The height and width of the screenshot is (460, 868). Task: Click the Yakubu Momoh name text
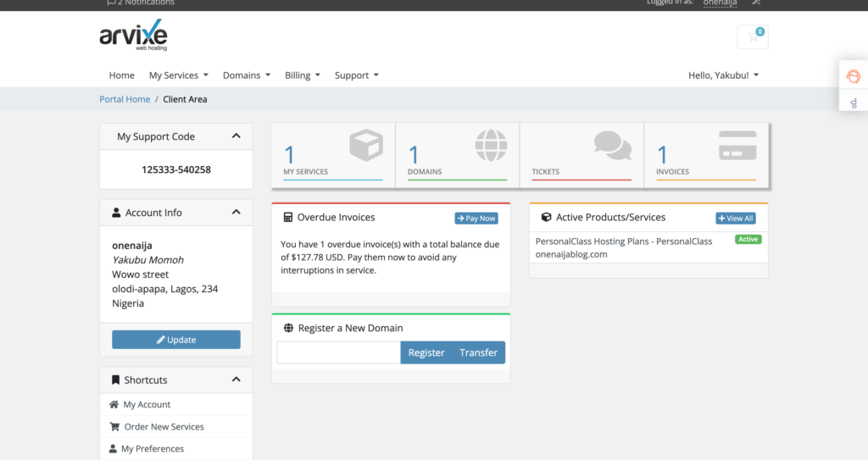pos(147,259)
